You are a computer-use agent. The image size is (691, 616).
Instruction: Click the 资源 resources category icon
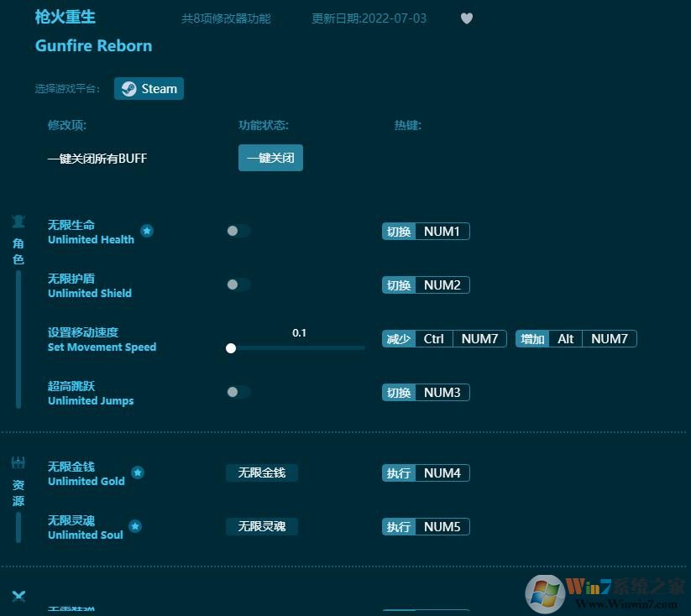(18, 462)
